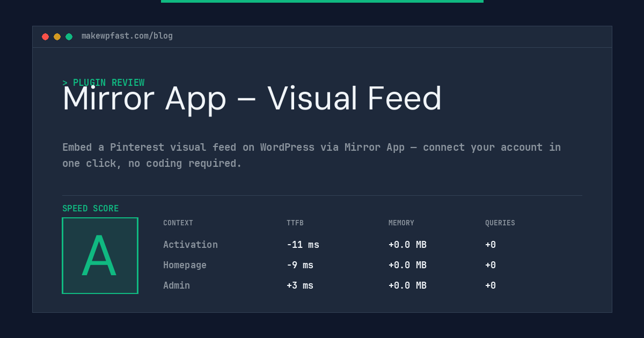The height and width of the screenshot is (338, 644).
Task: Select the Homepage row label
Action: (185, 265)
